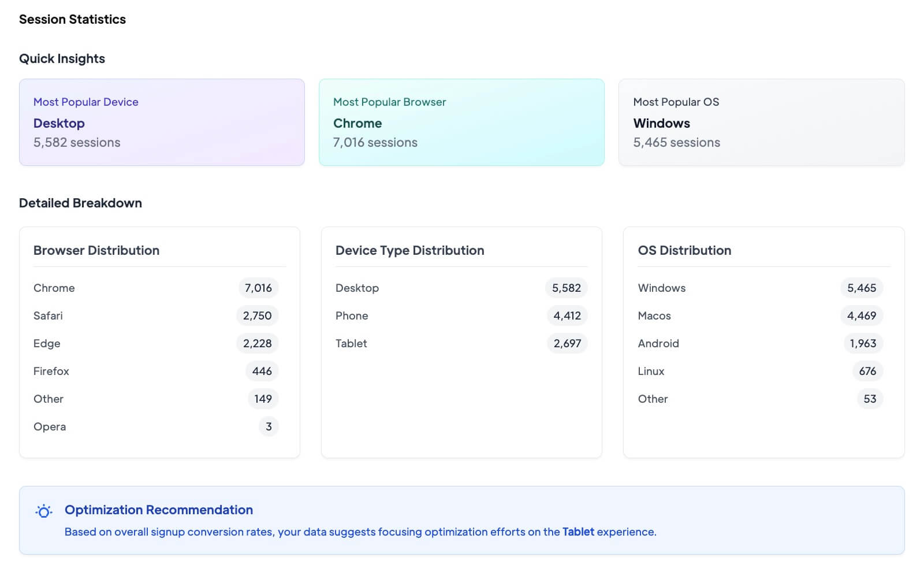Viewport: 924px width, 572px height.
Task: Click the lightbulb icon beside Optimization Recommendation
Action: 44,511
